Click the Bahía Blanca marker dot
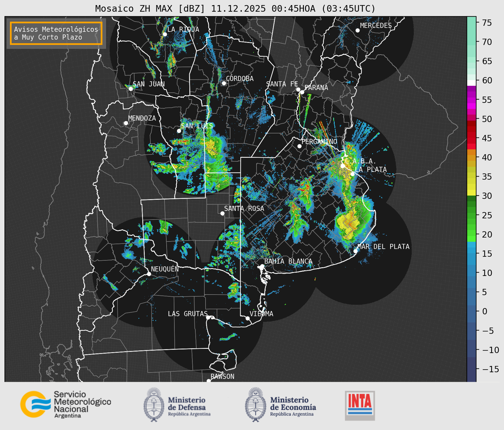The image size is (504, 430). pyautogui.click(x=262, y=266)
